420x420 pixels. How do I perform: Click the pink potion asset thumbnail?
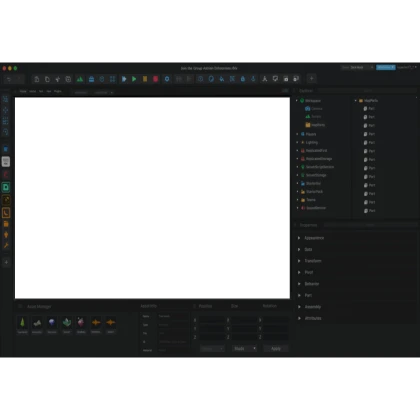pyautogui.click(x=81, y=323)
